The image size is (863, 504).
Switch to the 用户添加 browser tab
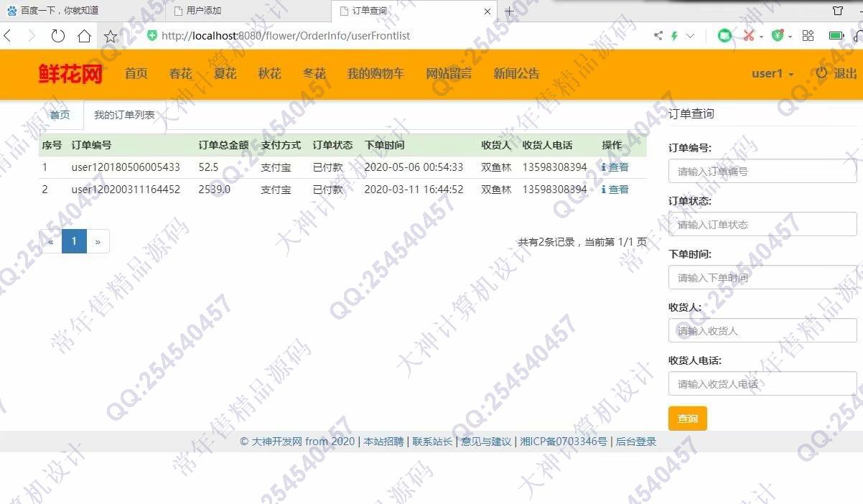(x=204, y=11)
